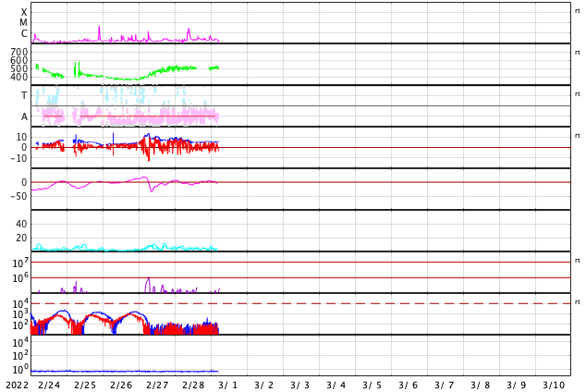Click the 10^0 tick label on the bottom panel
The image size is (586, 392).
(20, 370)
